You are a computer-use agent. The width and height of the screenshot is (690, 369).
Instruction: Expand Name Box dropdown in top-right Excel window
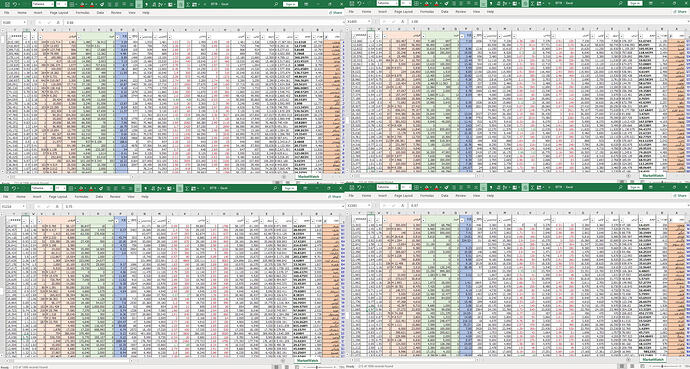click(x=369, y=21)
